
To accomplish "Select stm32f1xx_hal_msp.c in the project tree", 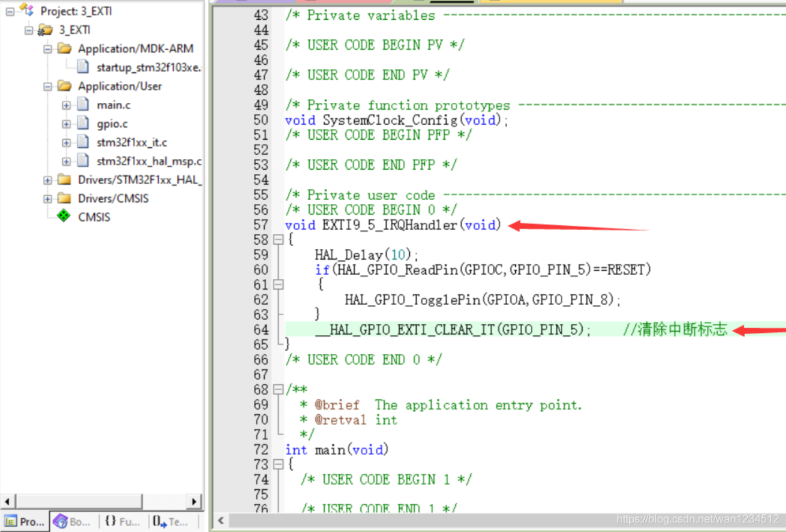I will [149, 162].
